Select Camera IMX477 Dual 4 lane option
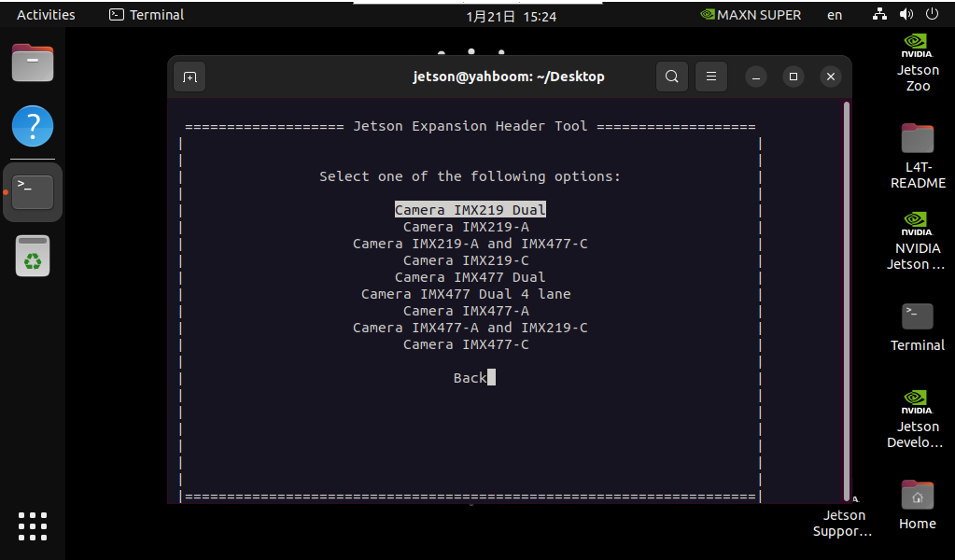The image size is (955, 560). pyautogui.click(x=466, y=295)
